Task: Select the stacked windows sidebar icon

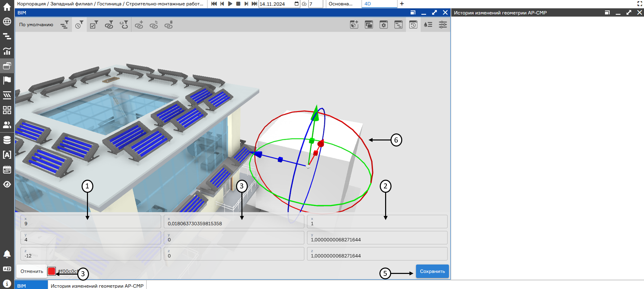Action: (x=7, y=66)
